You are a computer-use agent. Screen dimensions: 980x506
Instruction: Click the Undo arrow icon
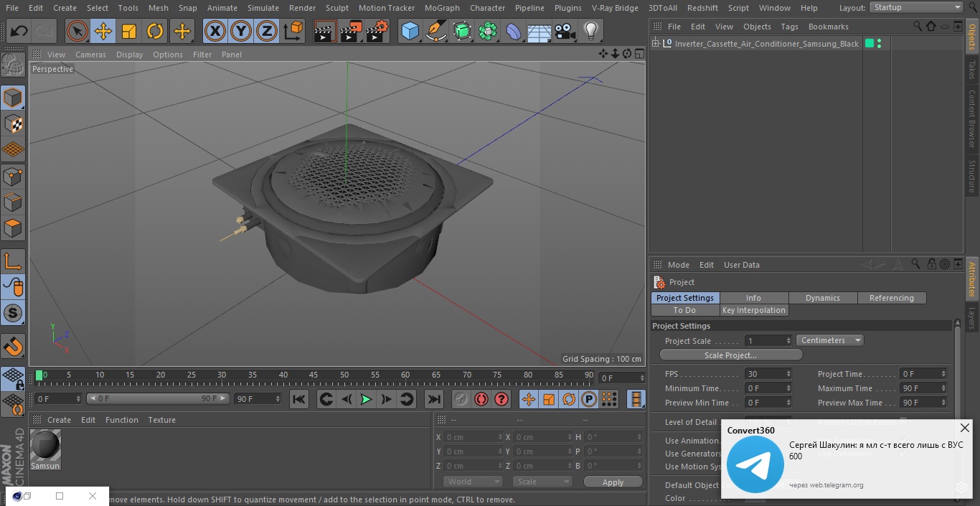[x=19, y=32]
